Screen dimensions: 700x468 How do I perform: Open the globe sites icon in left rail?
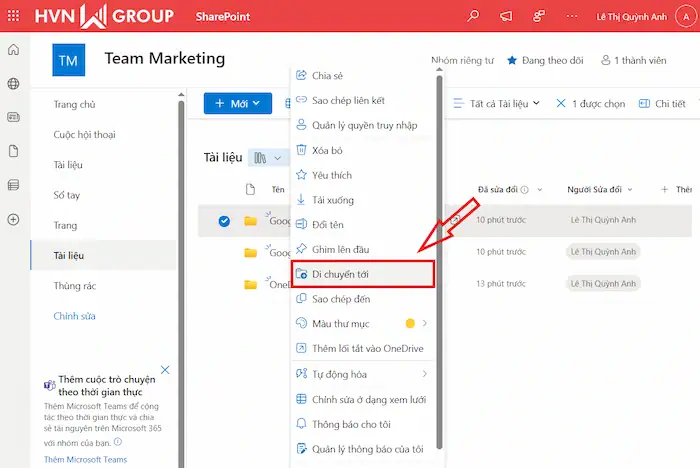(13, 84)
